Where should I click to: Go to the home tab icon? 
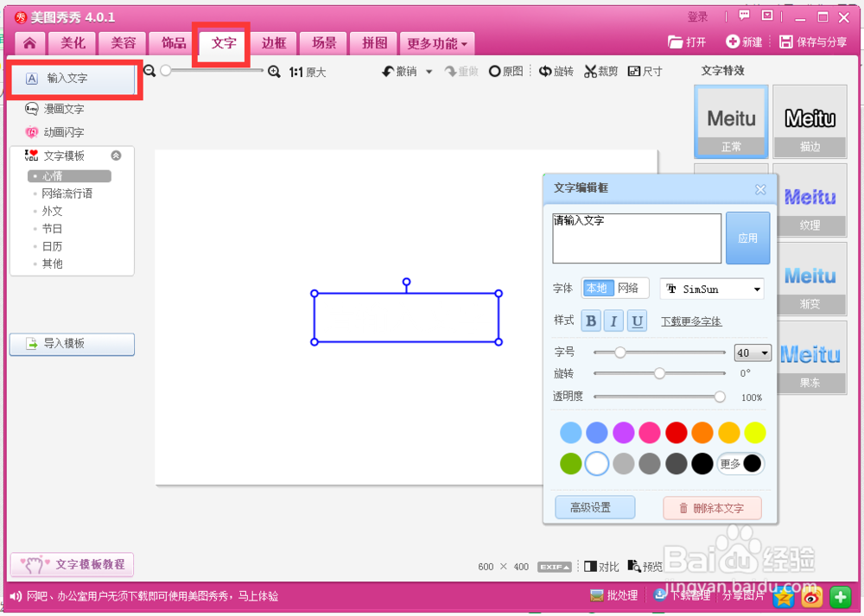coord(29,43)
